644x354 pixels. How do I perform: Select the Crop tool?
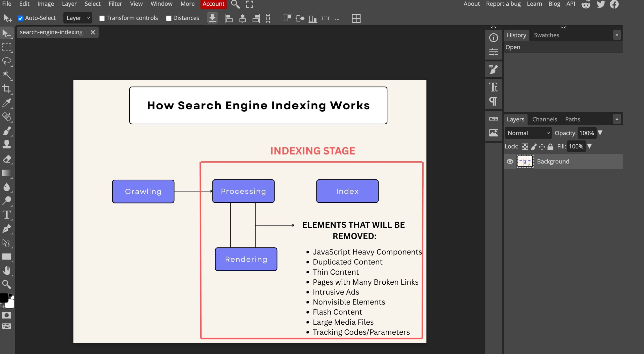click(7, 89)
